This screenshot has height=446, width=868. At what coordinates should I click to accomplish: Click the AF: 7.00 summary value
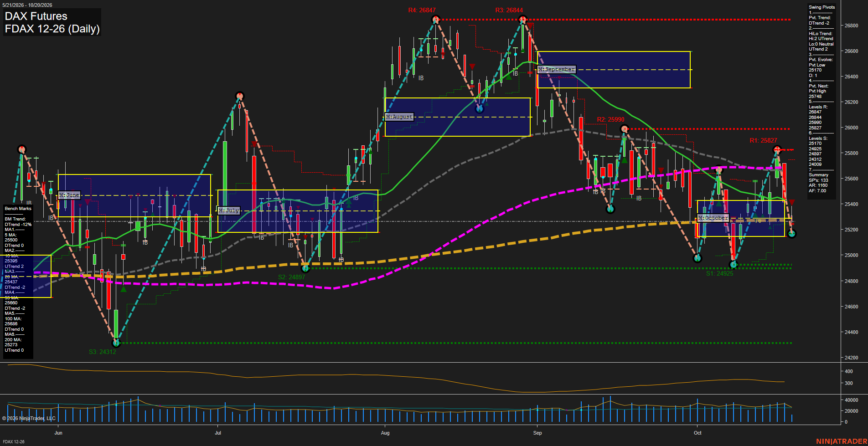tap(817, 191)
